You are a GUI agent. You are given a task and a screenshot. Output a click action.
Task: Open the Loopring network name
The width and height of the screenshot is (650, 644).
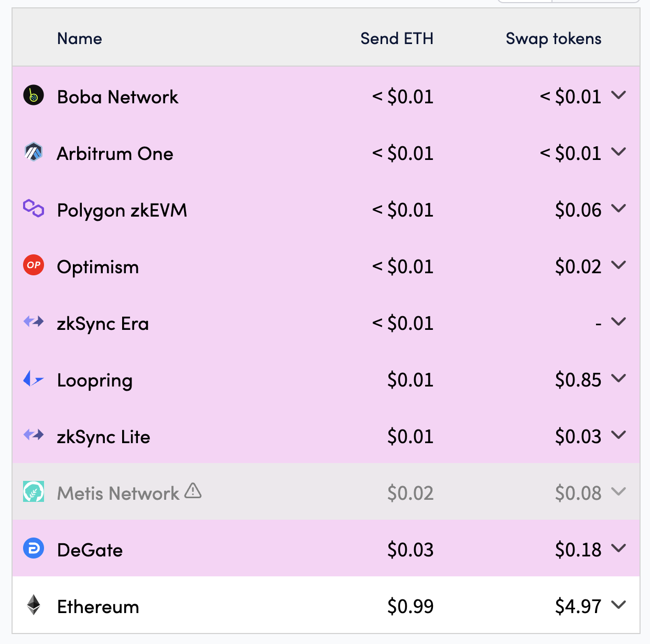95,380
